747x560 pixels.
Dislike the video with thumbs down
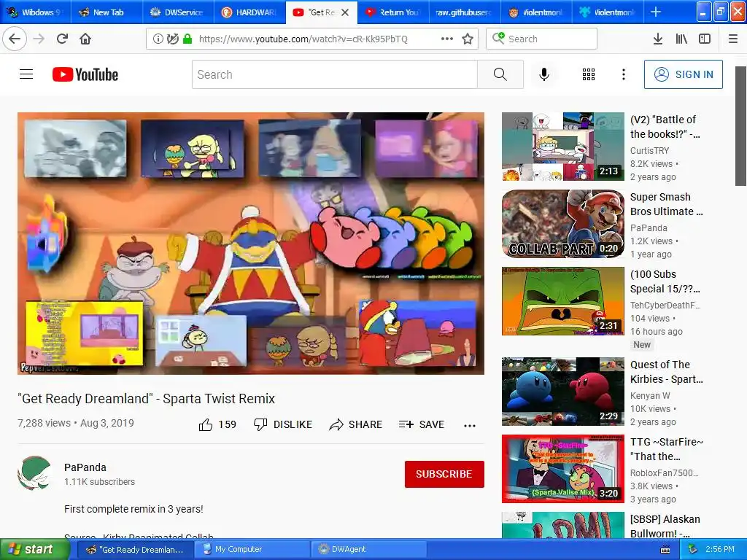[x=283, y=424]
